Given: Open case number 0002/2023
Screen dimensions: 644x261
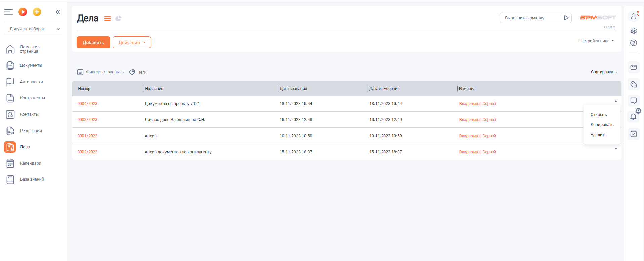Looking at the screenshot, I should point(87,152).
